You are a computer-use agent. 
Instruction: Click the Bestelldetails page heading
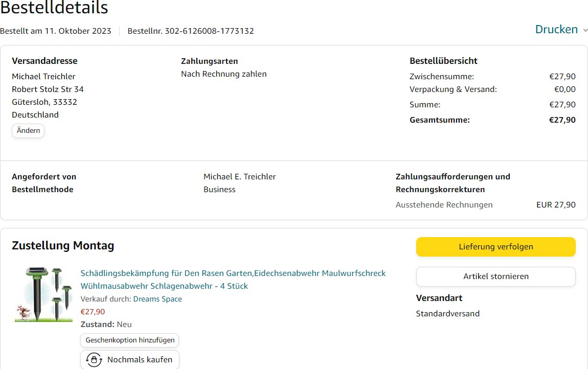54,8
